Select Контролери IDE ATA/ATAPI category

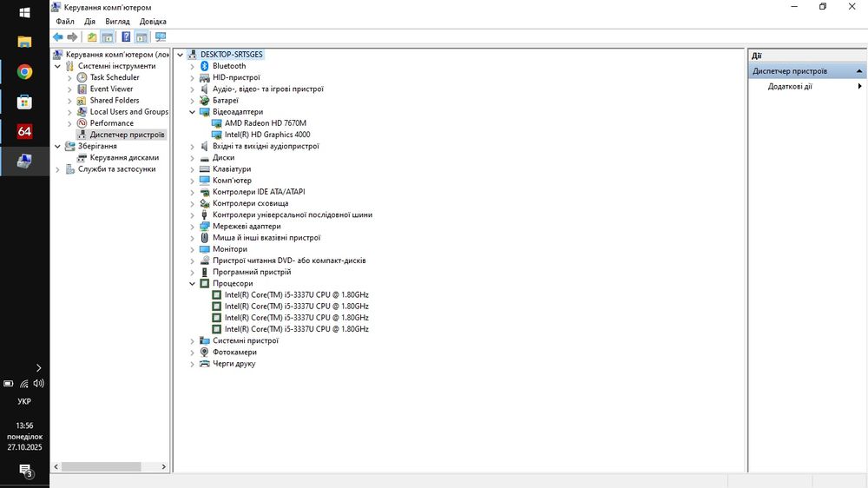click(x=259, y=192)
